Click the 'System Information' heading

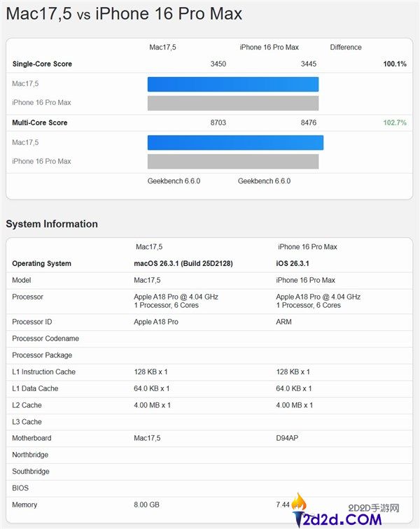coord(52,224)
